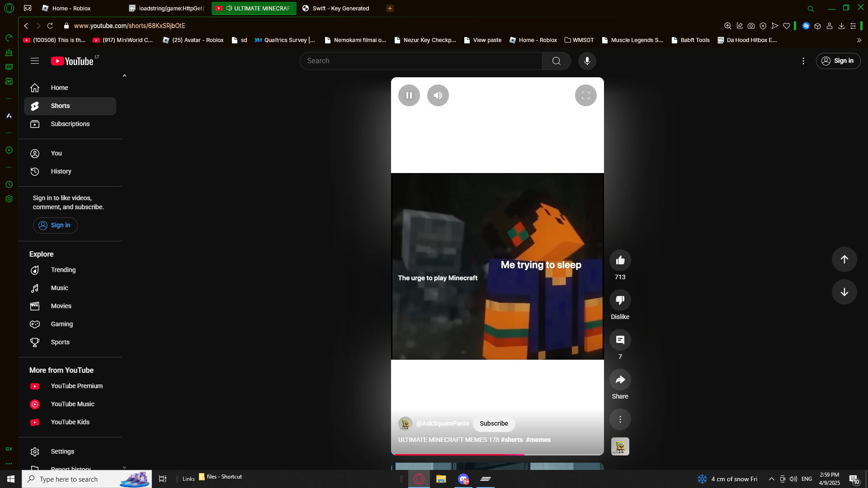Click the Windows taskbar search box
868x488 pixels.
pos(87,479)
